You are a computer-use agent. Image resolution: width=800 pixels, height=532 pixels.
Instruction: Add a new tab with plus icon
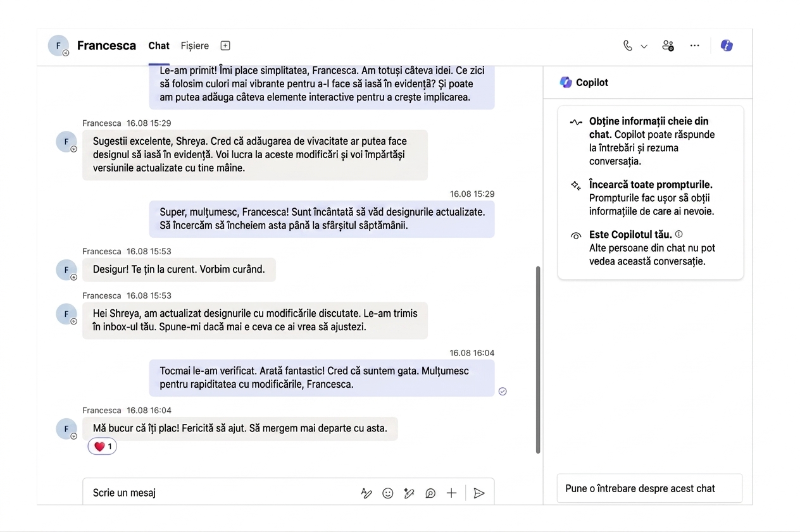pyautogui.click(x=225, y=46)
